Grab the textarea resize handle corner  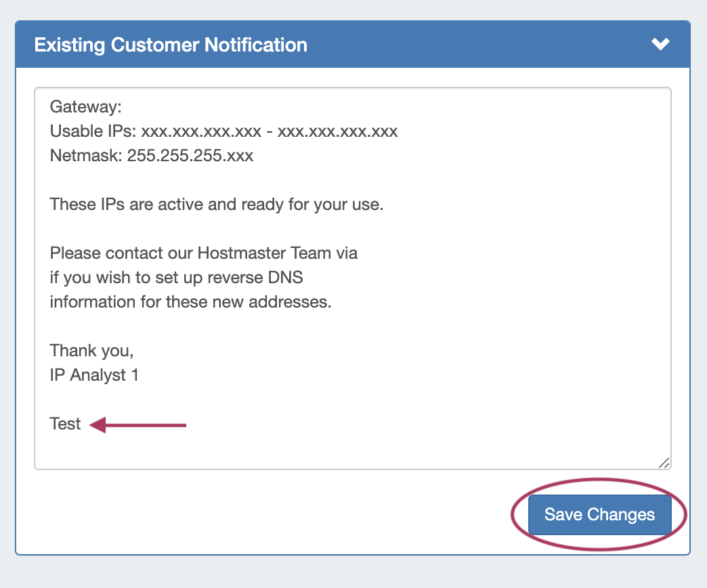point(664,463)
